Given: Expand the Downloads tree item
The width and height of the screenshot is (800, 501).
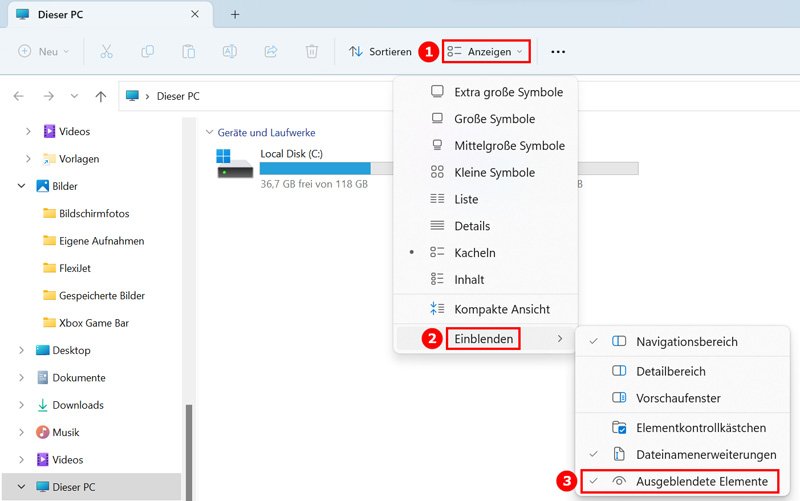Looking at the screenshot, I should 21,405.
